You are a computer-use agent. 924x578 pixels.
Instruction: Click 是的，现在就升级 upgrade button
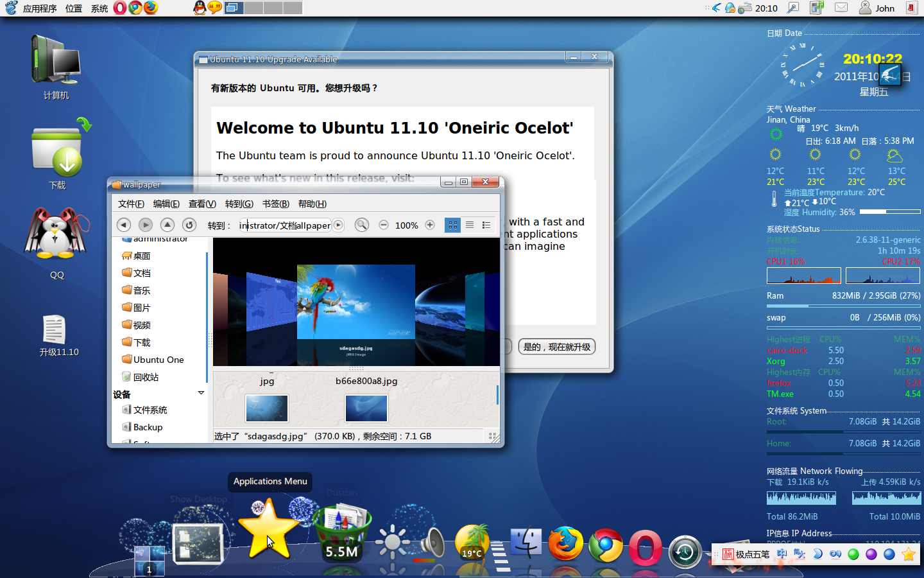click(x=557, y=347)
